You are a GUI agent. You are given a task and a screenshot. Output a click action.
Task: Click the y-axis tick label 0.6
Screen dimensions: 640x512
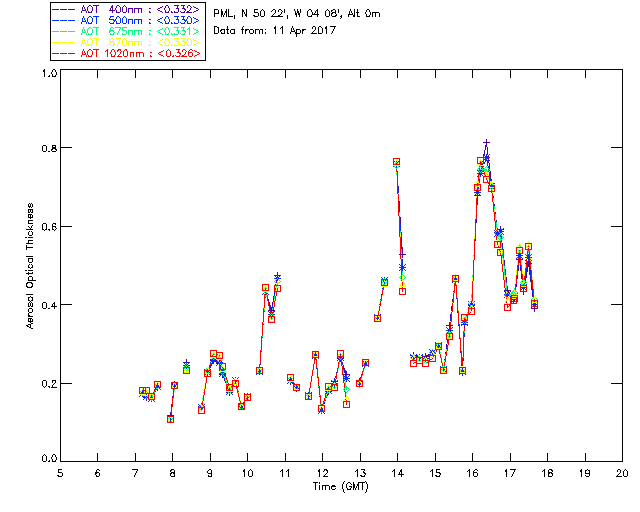pos(49,227)
